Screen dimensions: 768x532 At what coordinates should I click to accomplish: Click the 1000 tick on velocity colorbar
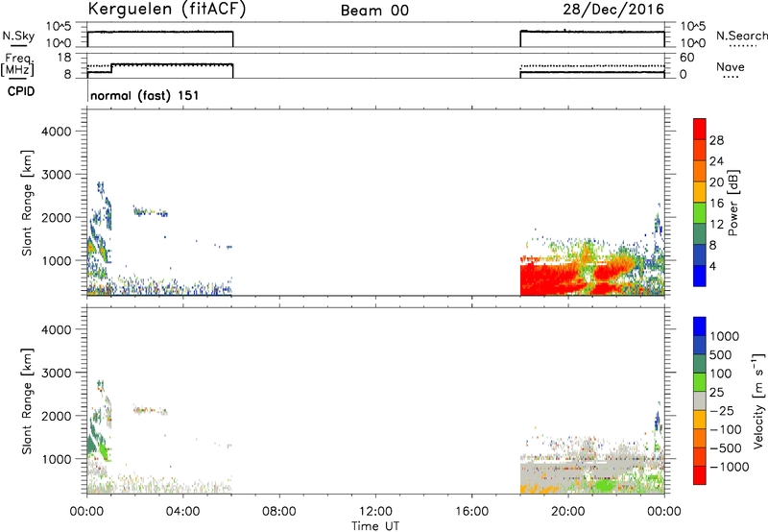point(725,336)
